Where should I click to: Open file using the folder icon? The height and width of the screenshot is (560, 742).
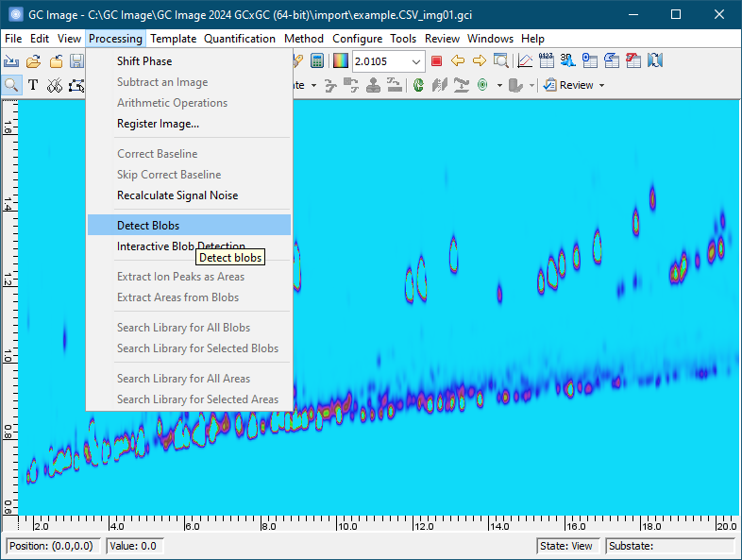pos(34,61)
